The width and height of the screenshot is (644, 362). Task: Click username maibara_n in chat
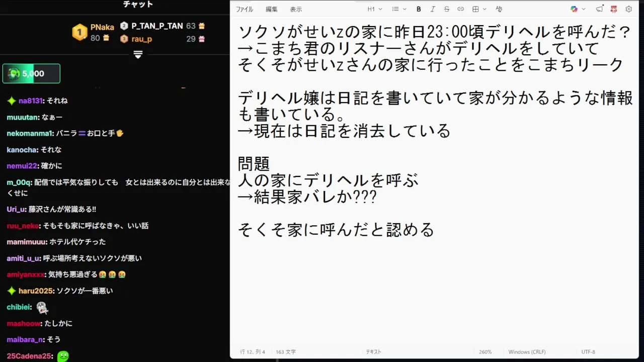(x=26, y=339)
